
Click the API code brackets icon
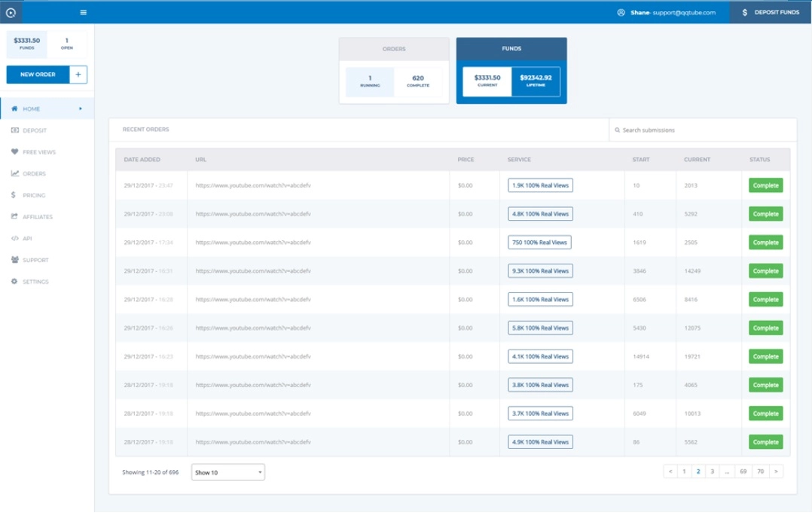pos(14,238)
